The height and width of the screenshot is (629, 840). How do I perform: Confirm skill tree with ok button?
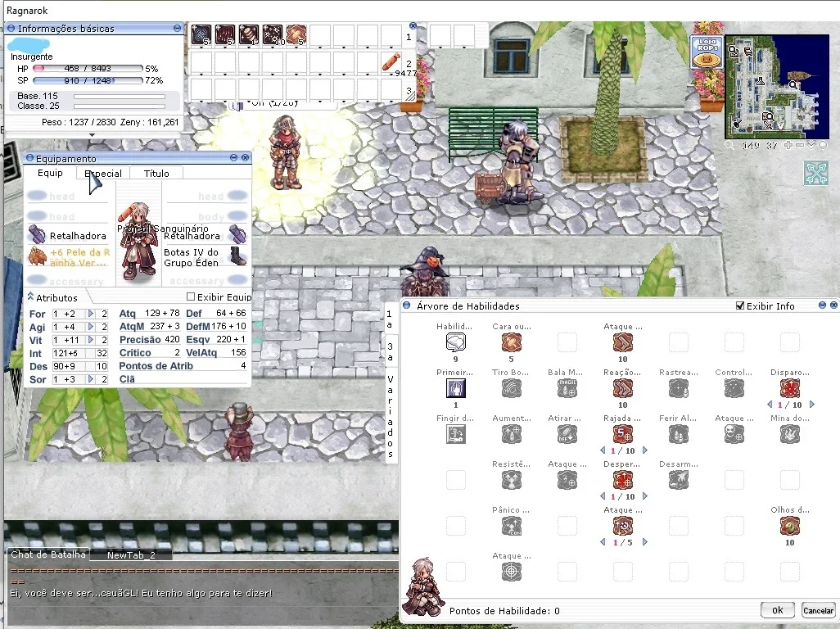click(x=777, y=609)
